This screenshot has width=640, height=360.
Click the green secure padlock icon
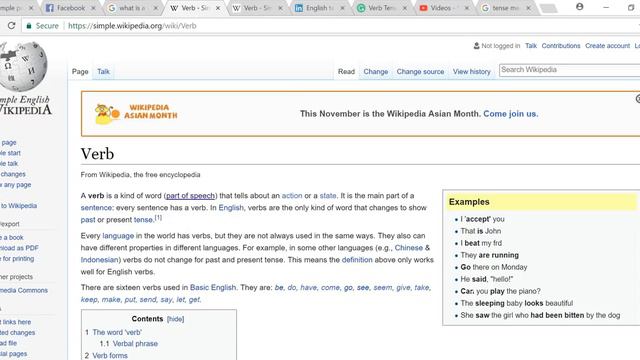29,26
